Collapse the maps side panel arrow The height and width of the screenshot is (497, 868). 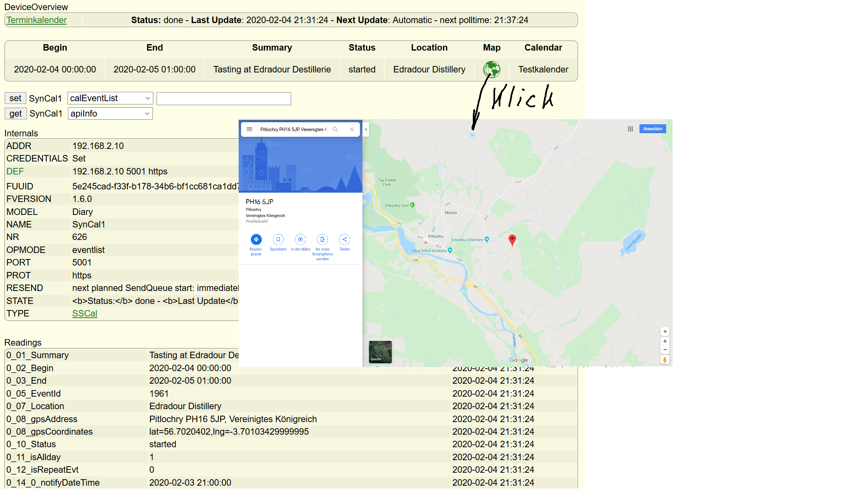pos(366,130)
